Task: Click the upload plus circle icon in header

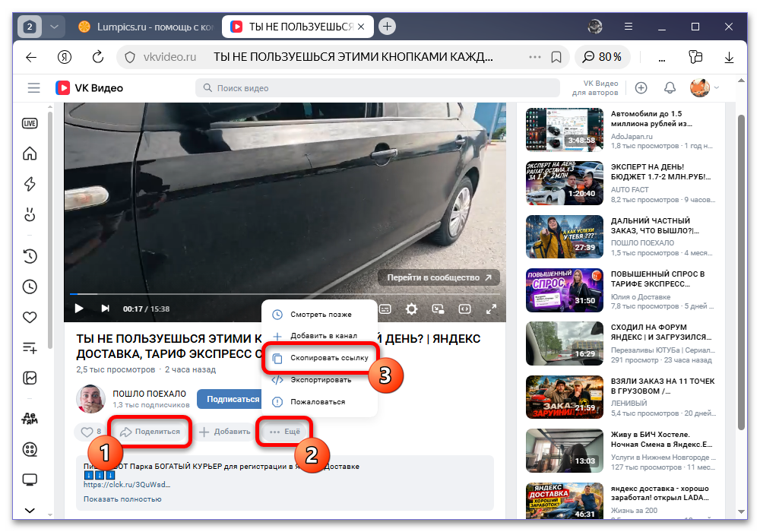Action: tap(641, 87)
